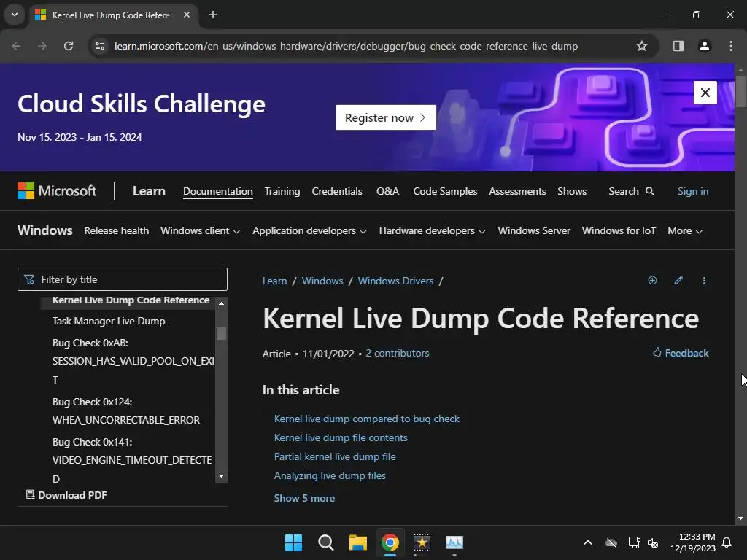Click the Microsoft logo
747x560 pixels.
tap(57, 191)
